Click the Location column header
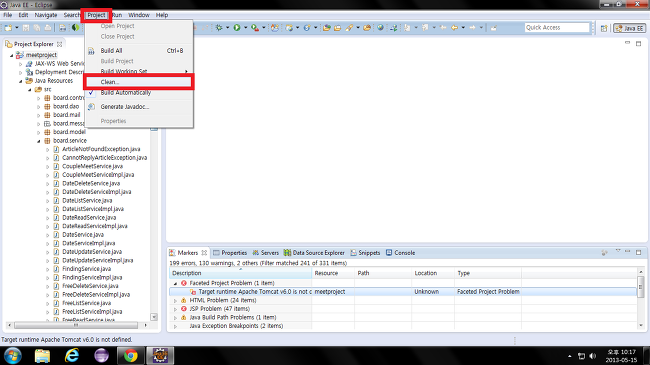The width and height of the screenshot is (650, 365). (x=433, y=273)
